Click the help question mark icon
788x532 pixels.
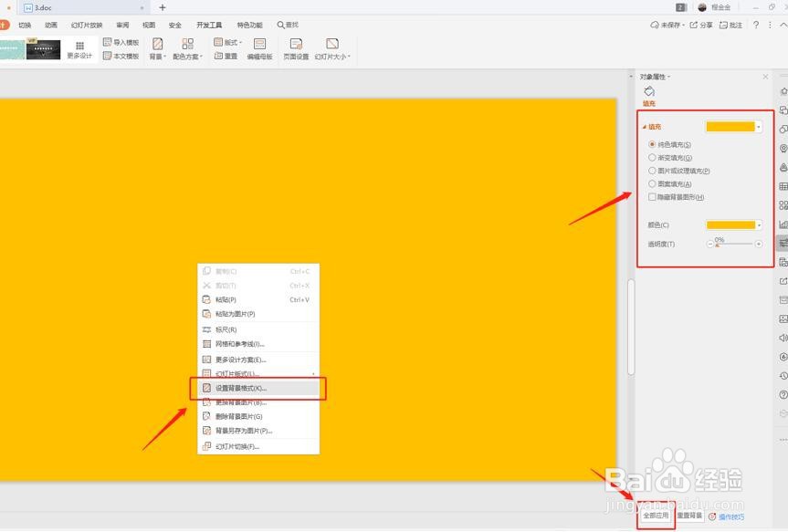756,25
